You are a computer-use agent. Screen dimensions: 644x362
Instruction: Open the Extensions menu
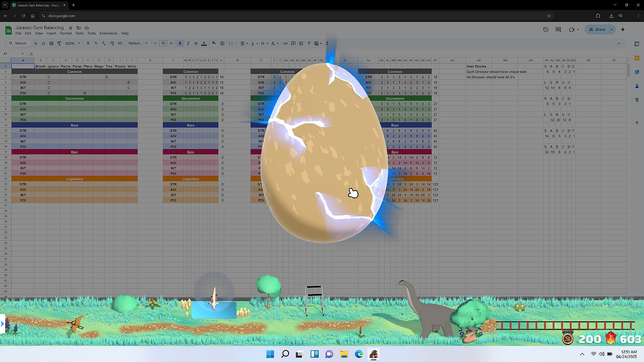click(x=108, y=34)
